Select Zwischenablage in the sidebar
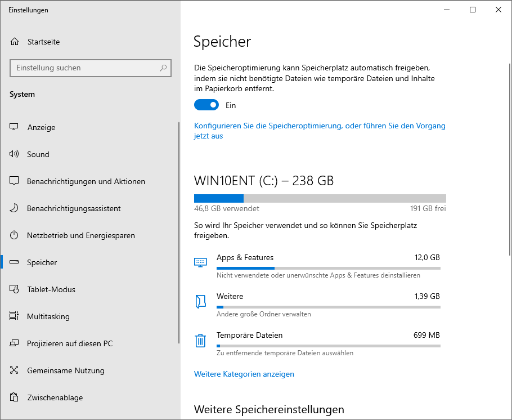512x420 pixels. 55,397
